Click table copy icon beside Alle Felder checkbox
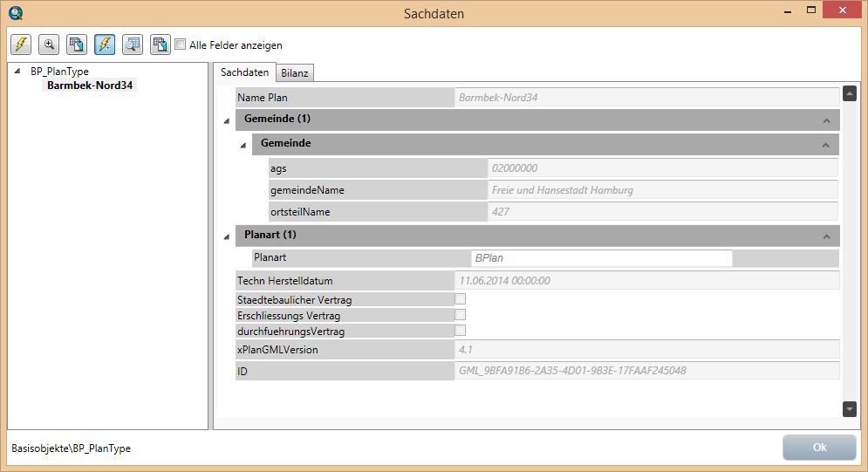This screenshot has height=472, width=868. [160, 44]
